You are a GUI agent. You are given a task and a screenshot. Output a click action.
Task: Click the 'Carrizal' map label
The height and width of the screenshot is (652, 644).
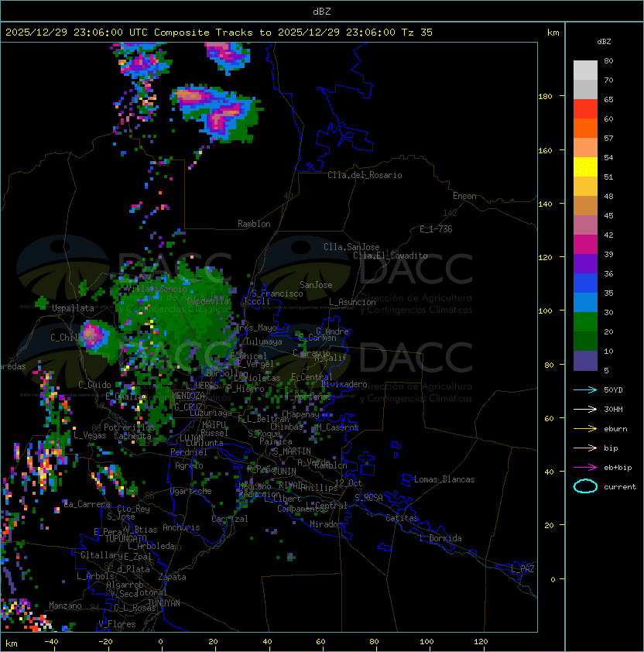(x=230, y=519)
